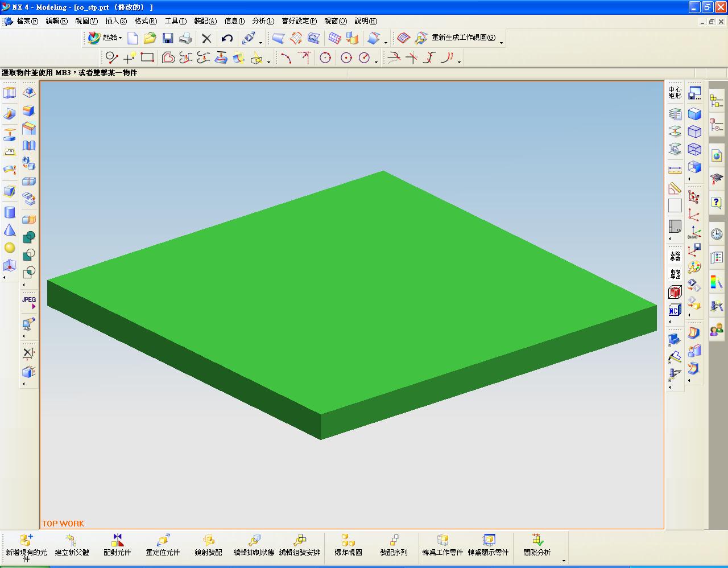Viewport: 728px width, 568px height.
Task: Open the 工具(T) menu
Action: tap(176, 21)
